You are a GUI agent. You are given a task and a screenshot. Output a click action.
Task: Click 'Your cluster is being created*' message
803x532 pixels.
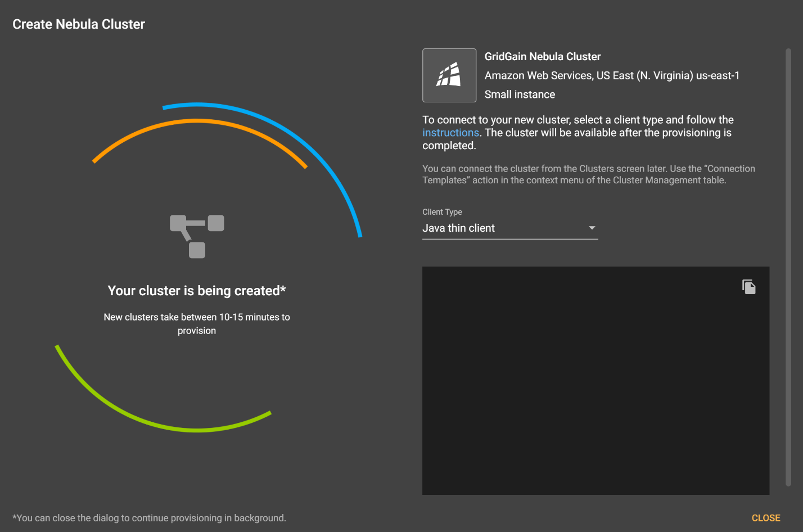[x=197, y=291]
